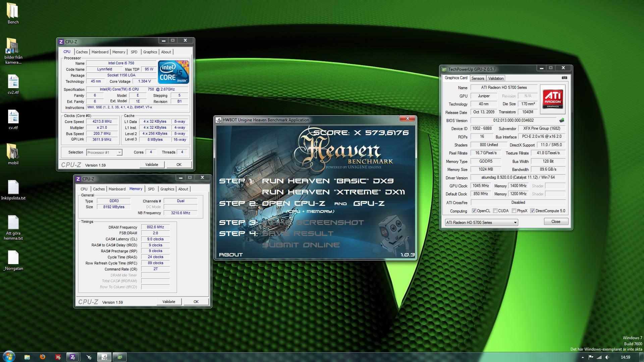Click the red H taskbar icon
This screenshot has height=362, width=644.
(x=58, y=357)
